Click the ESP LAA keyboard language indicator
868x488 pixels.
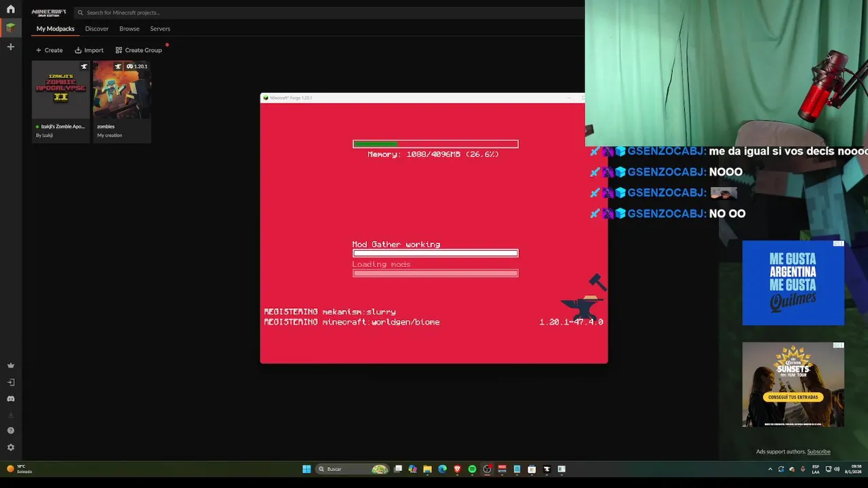(816, 469)
